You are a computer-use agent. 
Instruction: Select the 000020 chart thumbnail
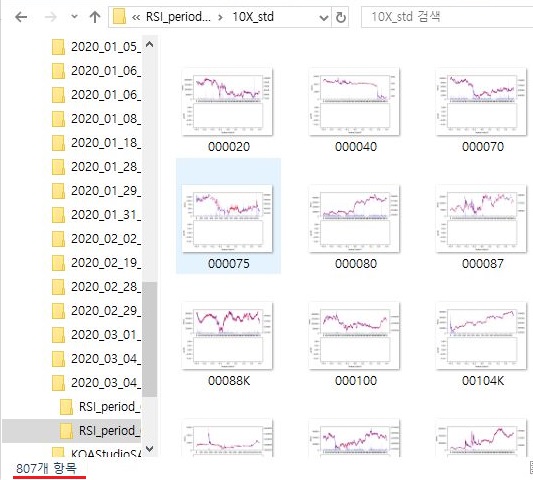(227, 102)
